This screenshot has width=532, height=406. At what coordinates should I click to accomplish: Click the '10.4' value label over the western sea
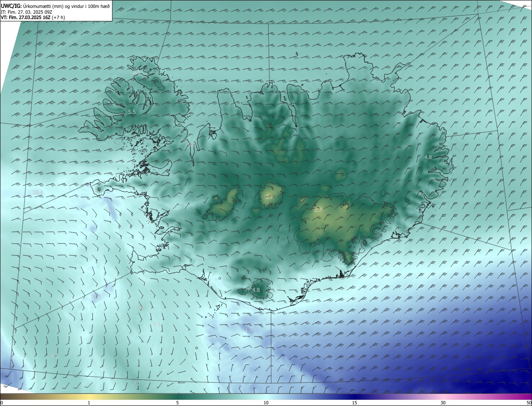(37, 192)
